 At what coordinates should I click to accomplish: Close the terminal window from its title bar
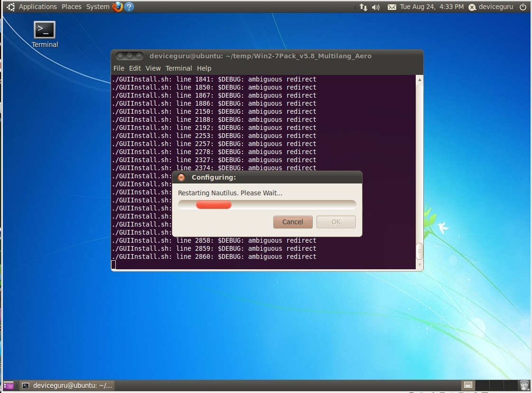coord(120,56)
